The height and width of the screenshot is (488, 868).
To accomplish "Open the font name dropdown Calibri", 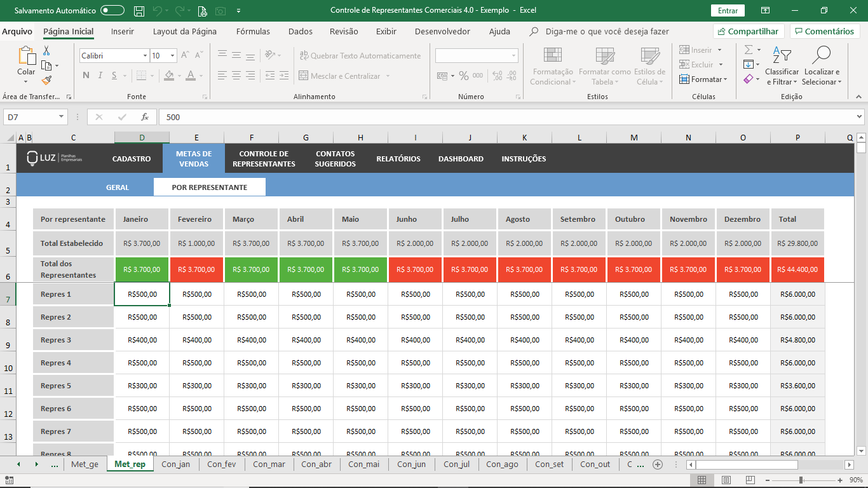I will [x=145, y=56].
